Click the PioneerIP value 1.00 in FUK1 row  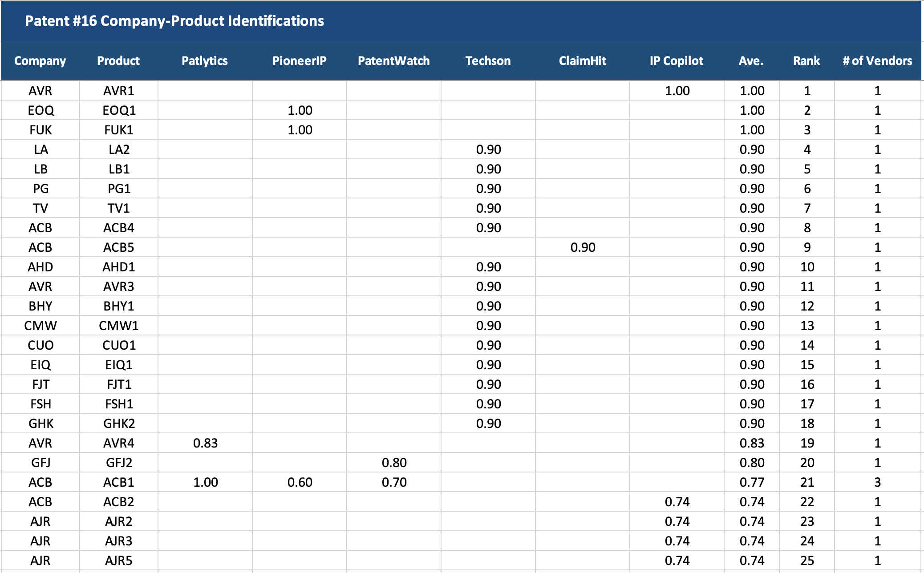[x=300, y=130]
